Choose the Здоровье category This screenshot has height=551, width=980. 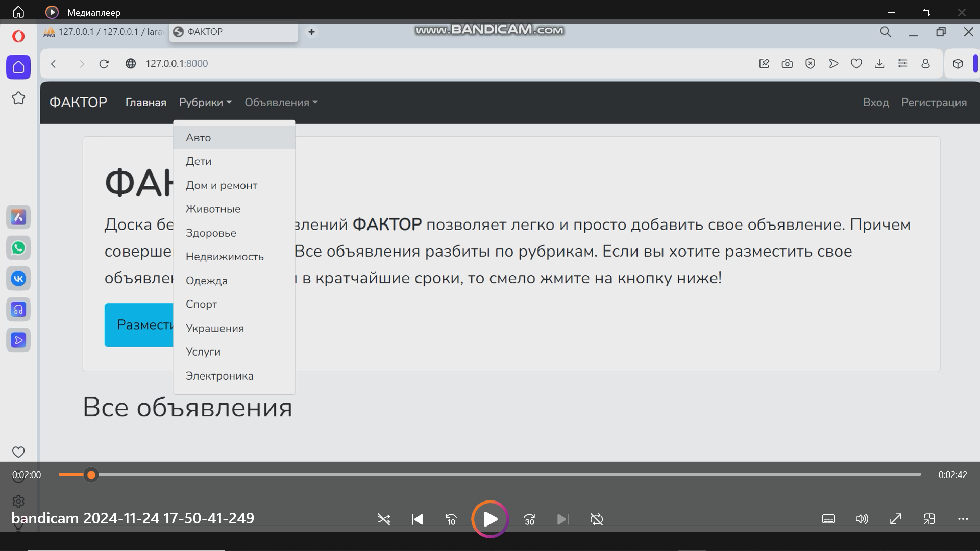coord(234,233)
